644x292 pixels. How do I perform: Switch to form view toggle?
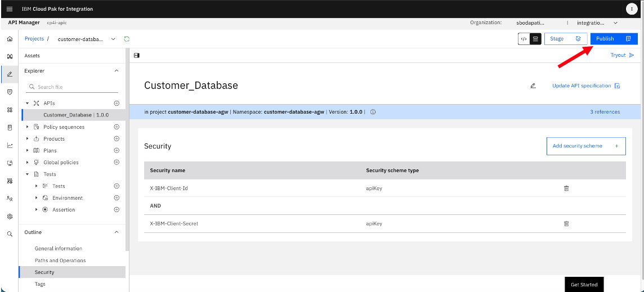coord(535,39)
